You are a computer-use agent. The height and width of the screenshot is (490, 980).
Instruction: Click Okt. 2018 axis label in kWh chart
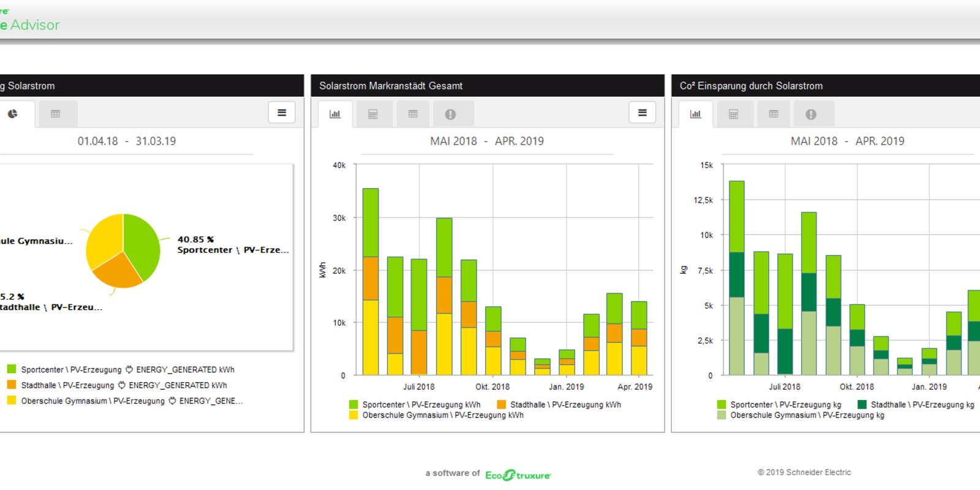click(492, 387)
